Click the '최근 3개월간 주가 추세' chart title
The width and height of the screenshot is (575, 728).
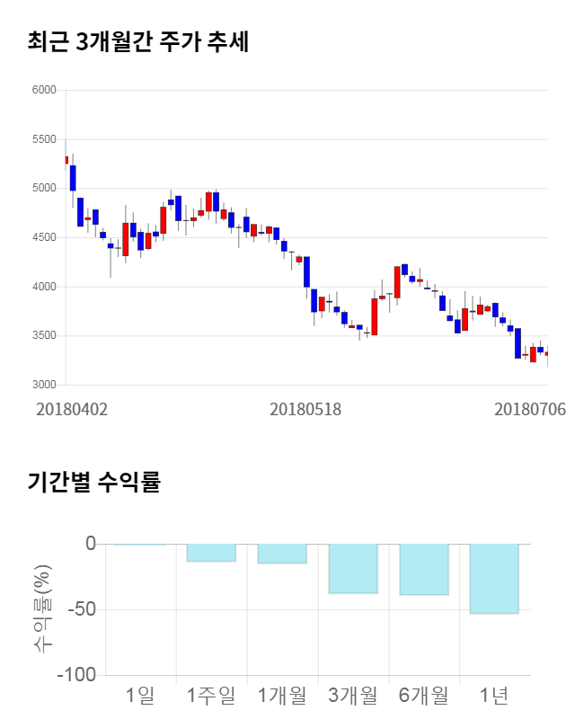coord(138,42)
